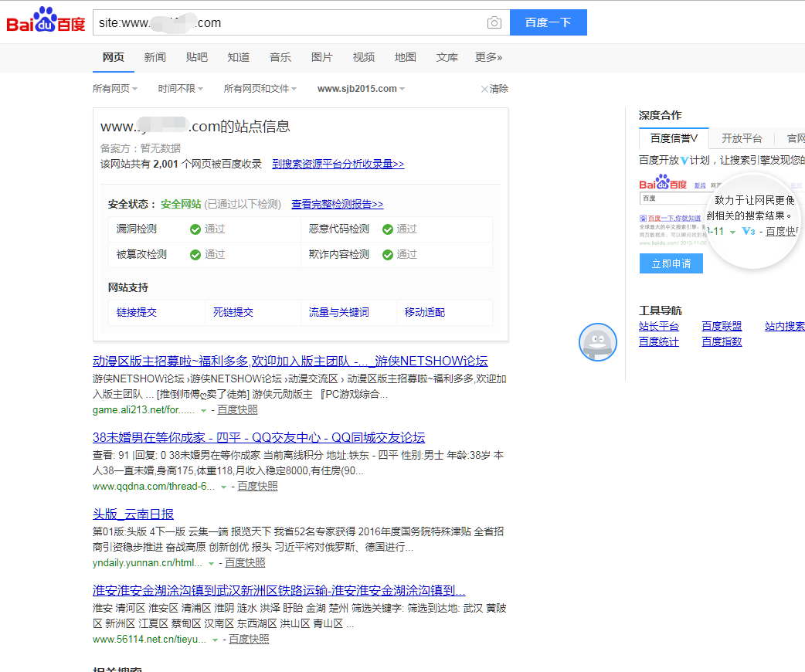Select the 百度信誉V tab

coord(674,138)
